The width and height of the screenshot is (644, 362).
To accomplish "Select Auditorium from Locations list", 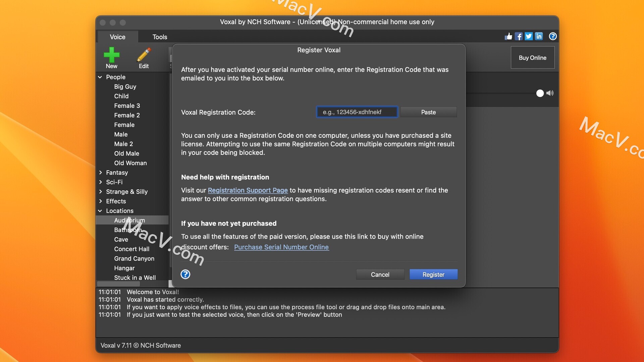I will (129, 220).
